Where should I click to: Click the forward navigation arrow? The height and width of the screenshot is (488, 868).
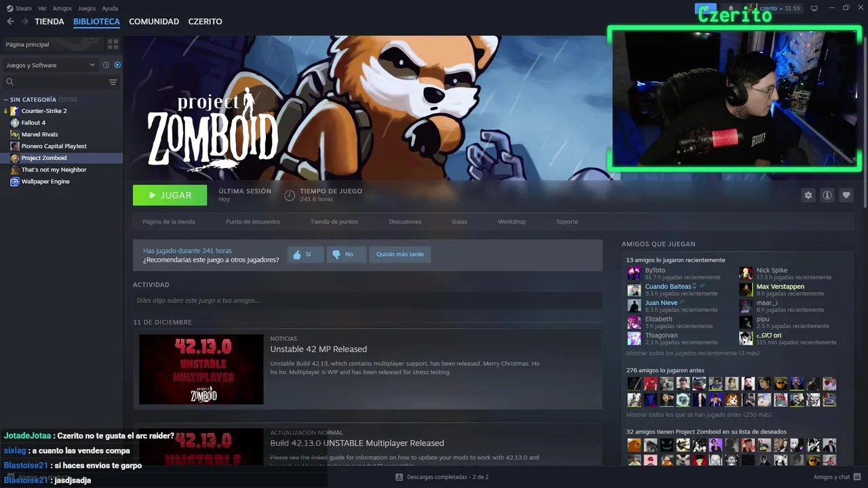pos(25,22)
